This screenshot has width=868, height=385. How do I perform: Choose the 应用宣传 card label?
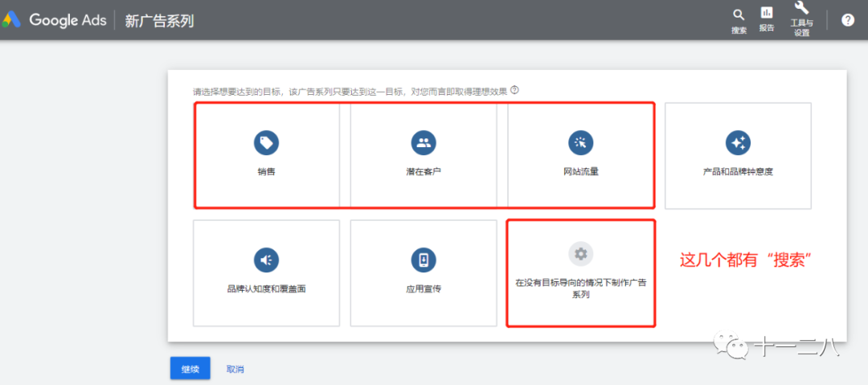tap(424, 289)
